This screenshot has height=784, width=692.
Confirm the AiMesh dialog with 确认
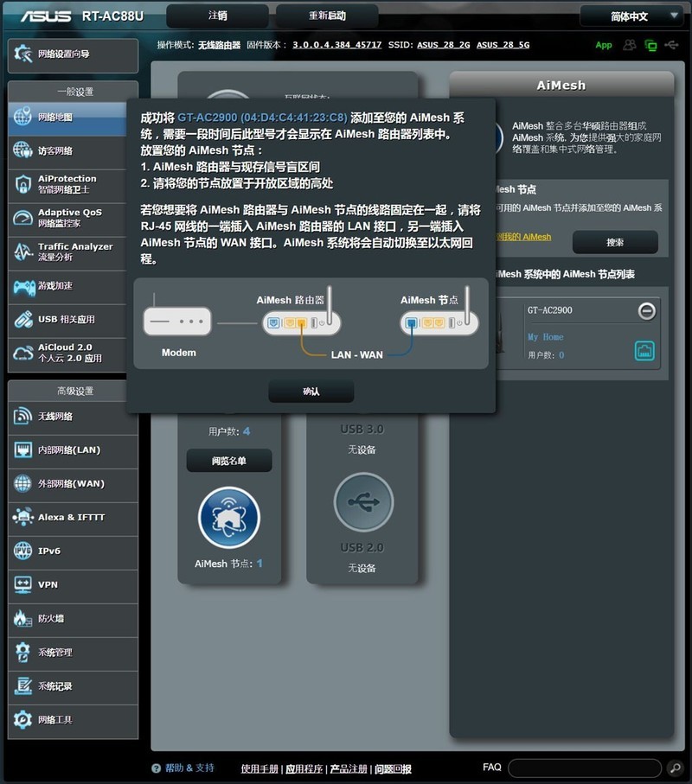[311, 391]
